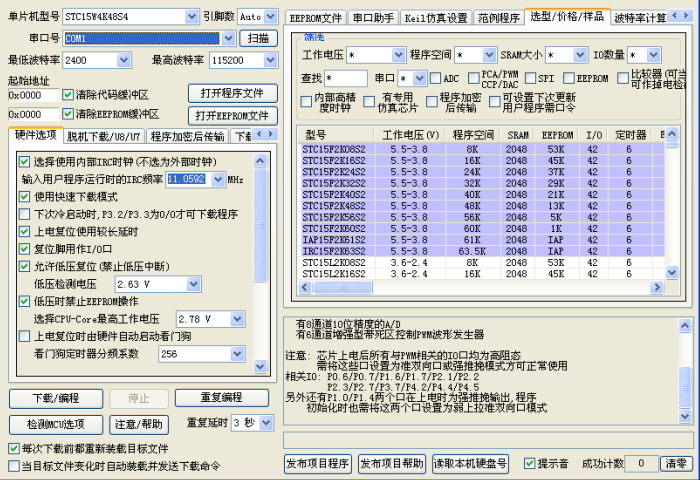Switch to Keil仿真设置 tab

coord(436,18)
